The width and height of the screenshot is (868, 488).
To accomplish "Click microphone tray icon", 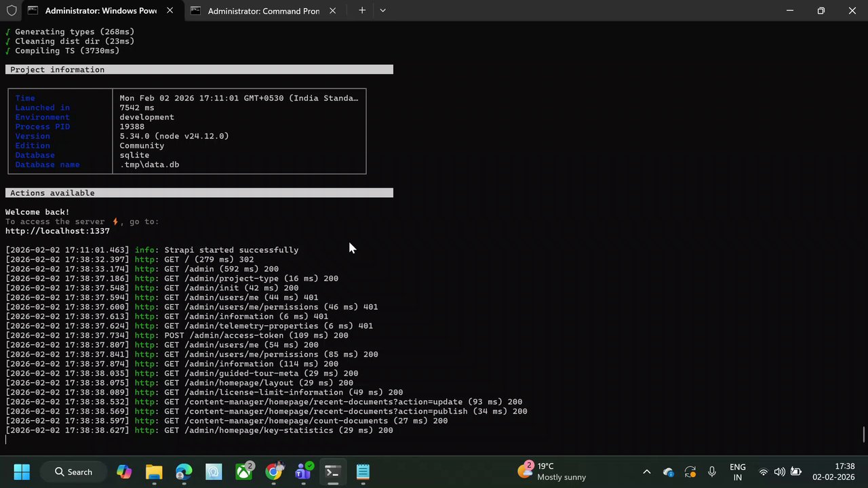I will [712, 472].
